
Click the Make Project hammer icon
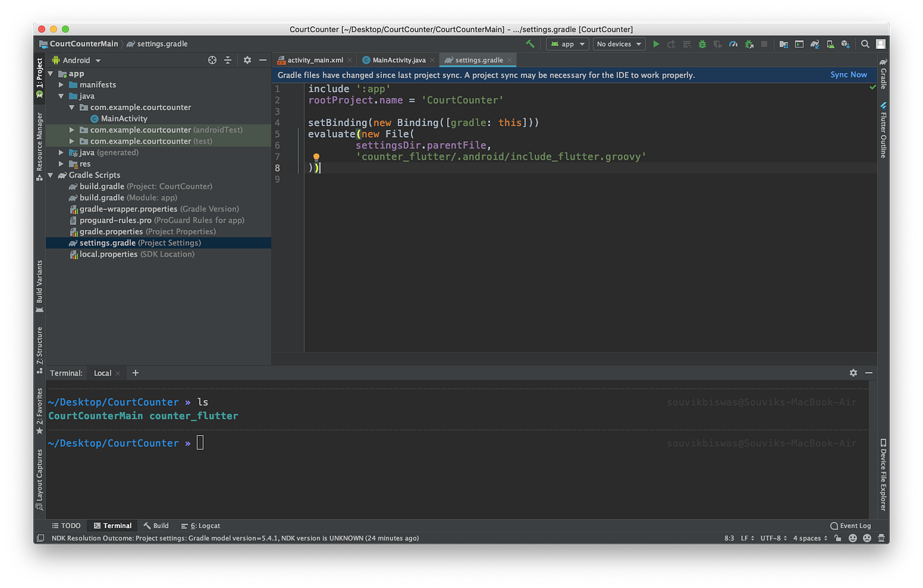tap(530, 44)
